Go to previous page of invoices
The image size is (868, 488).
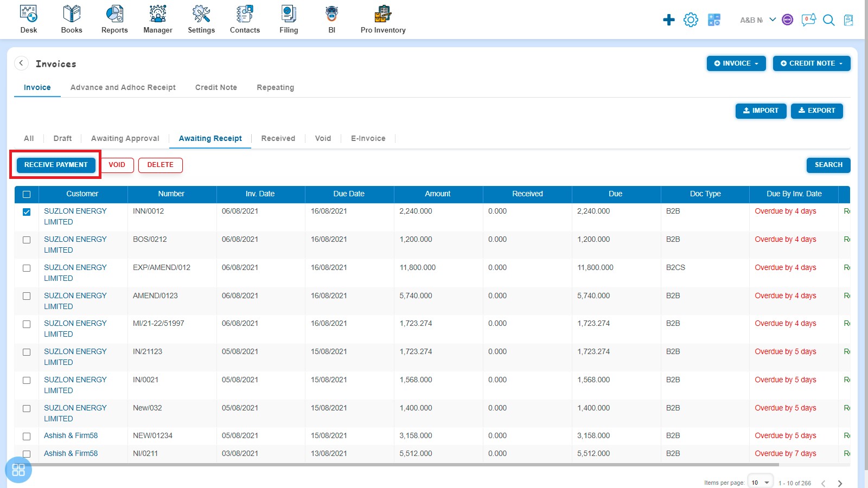(x=824, y=483)
